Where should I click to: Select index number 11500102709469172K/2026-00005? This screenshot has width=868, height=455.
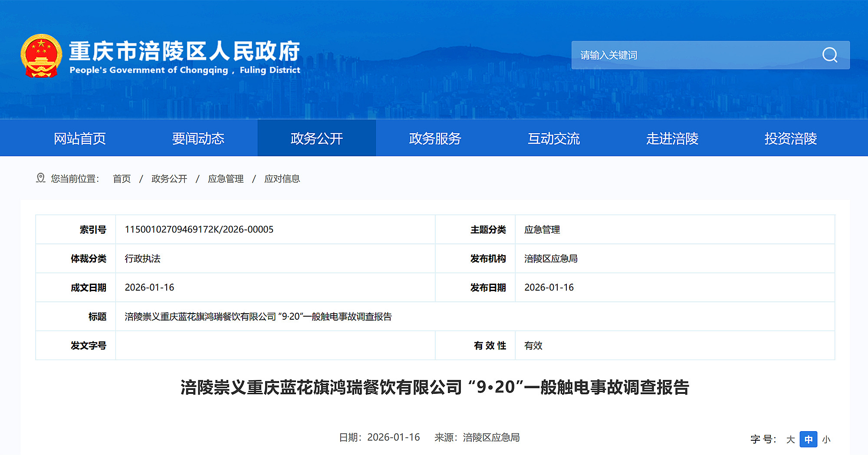[x=199, y=229]
